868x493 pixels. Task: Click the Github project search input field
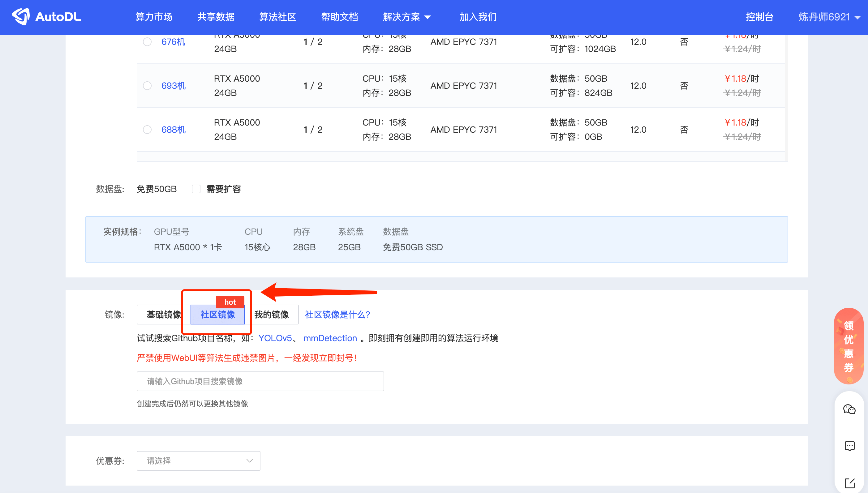click(260, 381)
